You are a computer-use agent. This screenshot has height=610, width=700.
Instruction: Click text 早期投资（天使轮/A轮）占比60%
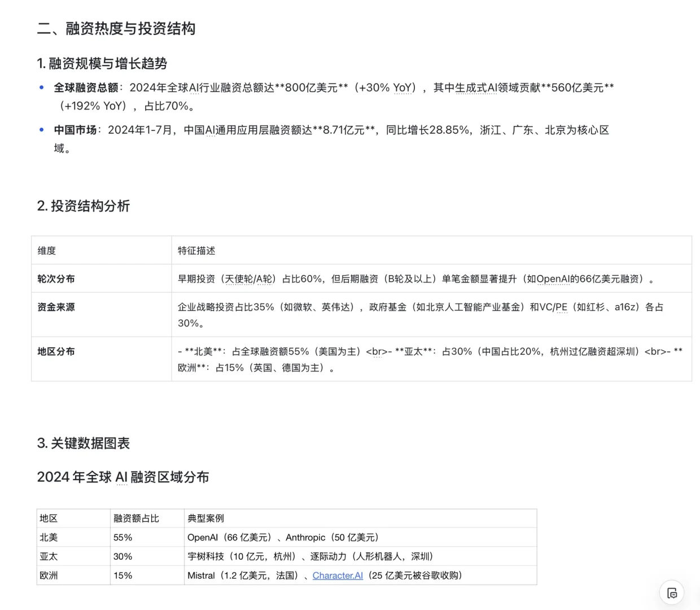pos(250,279)
